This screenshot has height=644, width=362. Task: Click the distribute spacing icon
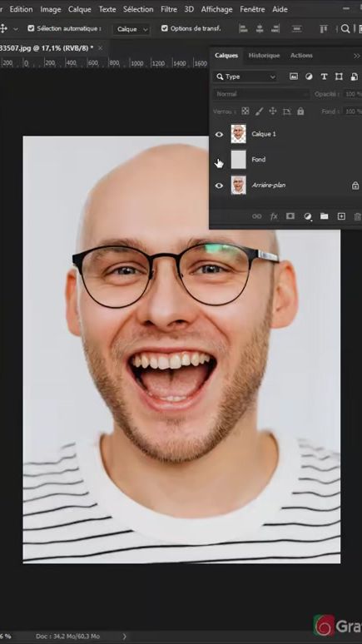(296, 28)
